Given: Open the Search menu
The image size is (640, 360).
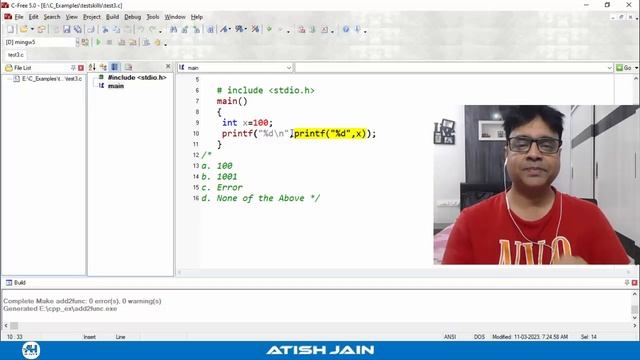Looking at the screenshot, I should [x=52, y=17].
